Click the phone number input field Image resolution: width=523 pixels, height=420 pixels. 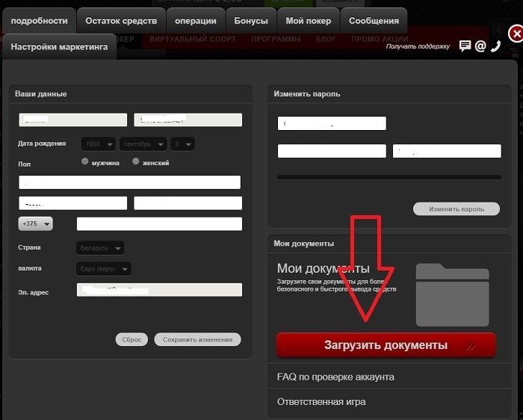point(159,224)
